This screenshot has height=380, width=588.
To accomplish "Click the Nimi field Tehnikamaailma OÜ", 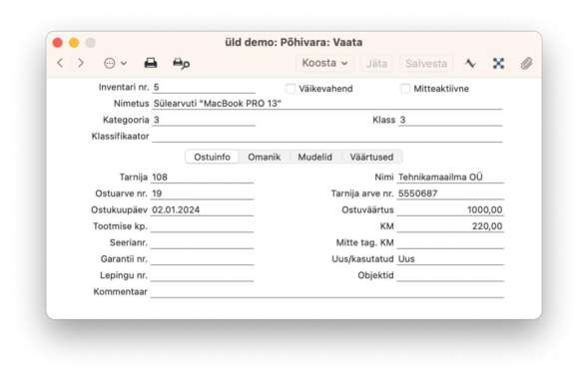I will 450,177.
